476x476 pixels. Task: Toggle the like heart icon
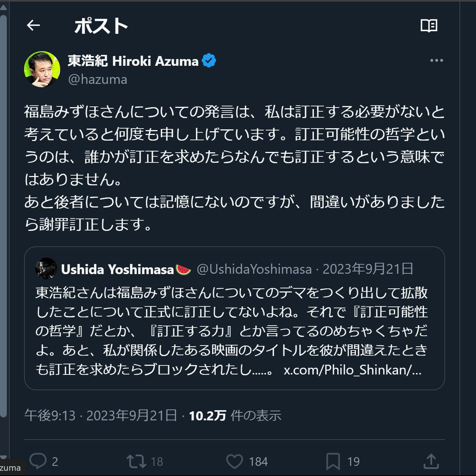click(234, 461)
